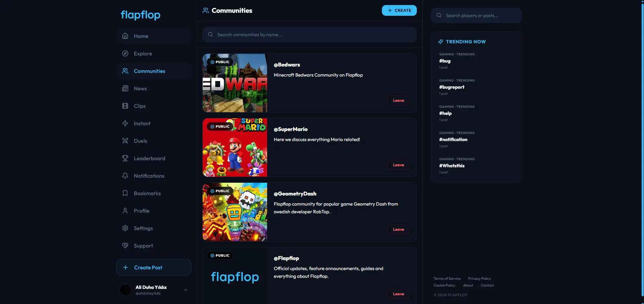Open the Privacy Policy link
Screen dimensions: 644x304
pos(480,278)
